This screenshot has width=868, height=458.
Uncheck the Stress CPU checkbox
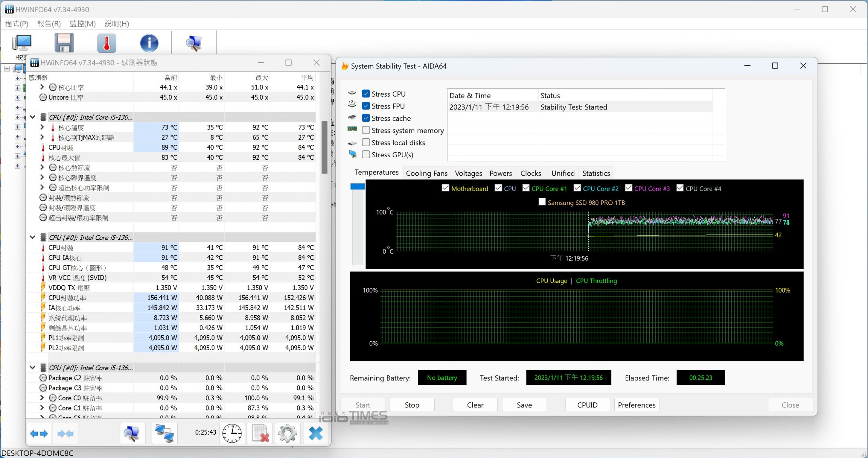[366, 94]
